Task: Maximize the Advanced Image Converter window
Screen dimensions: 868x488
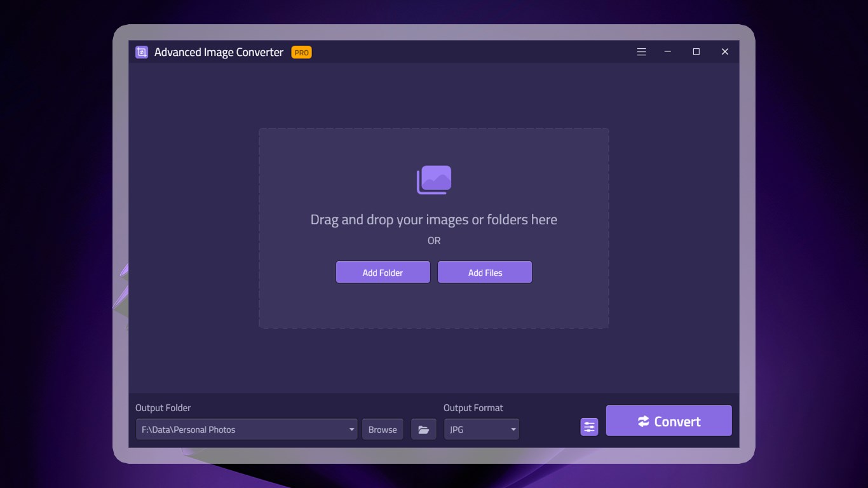Action: tap(696, 52)
